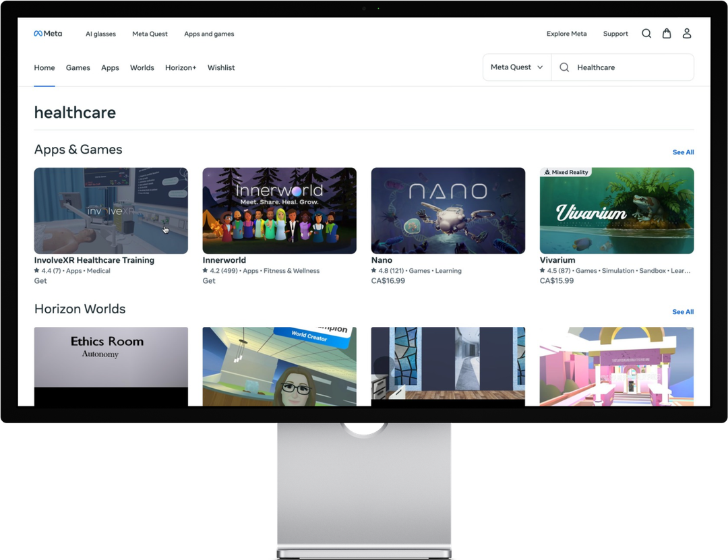Open the user account profile icon
Viewport: 728px width, 560px height.
tap(687, 34)
